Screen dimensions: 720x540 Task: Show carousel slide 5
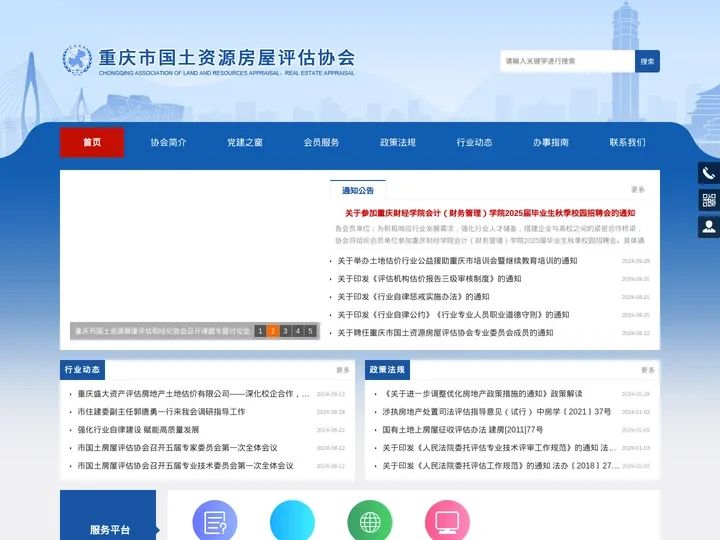pyautogui.click(x=310, y=331)
